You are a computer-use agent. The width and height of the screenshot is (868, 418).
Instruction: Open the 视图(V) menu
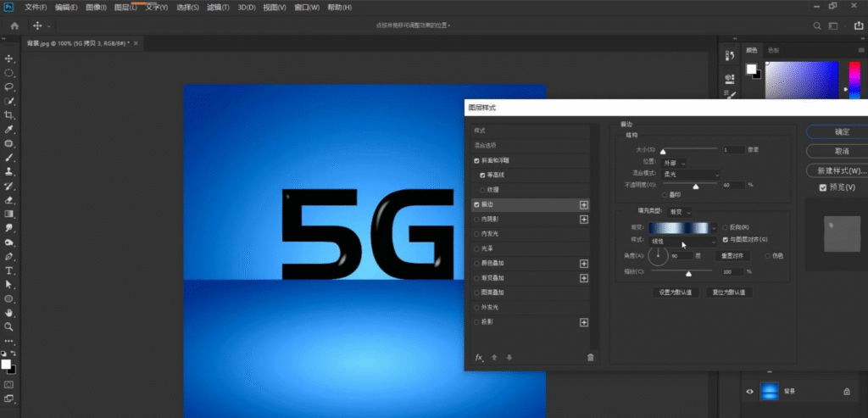pos(275,8)
